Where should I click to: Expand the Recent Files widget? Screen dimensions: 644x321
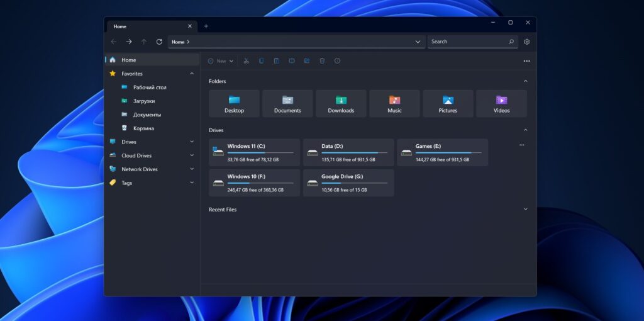click(x=525, y=209)
